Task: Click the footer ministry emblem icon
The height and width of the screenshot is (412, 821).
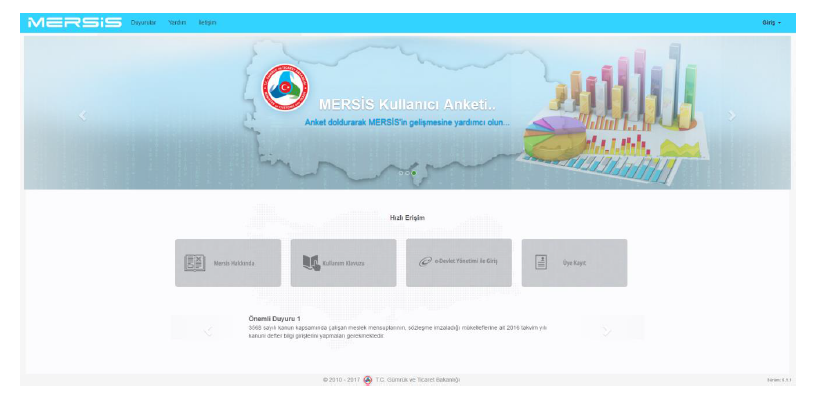Action: click(x=368, y=380)
